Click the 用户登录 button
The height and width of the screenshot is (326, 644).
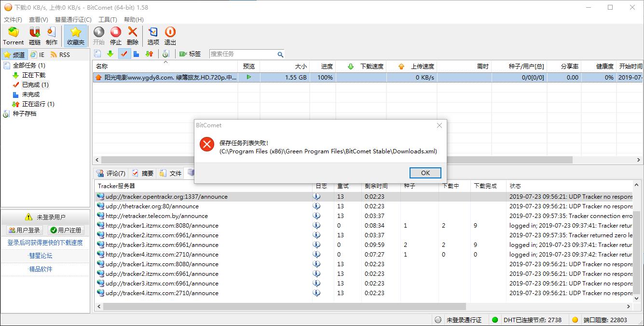(24, 230)
